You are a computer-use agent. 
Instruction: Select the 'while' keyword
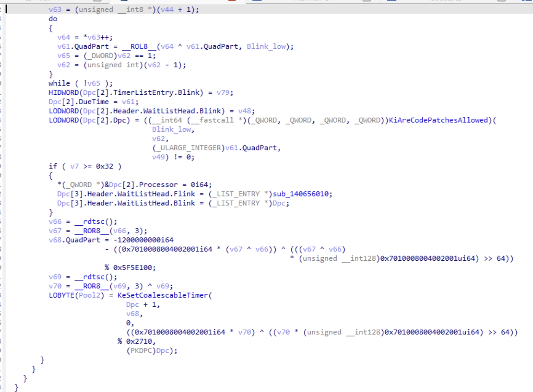click(x=59, y=83)
